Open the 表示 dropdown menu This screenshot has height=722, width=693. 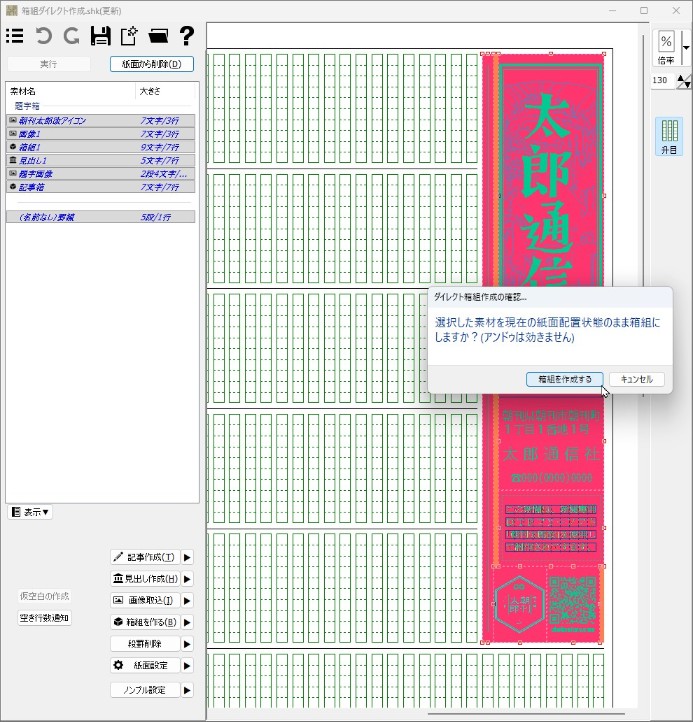click(31, 512)
